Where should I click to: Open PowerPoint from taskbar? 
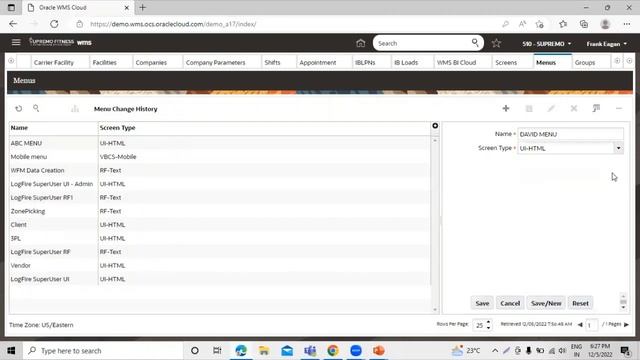[x=379, y=351]
